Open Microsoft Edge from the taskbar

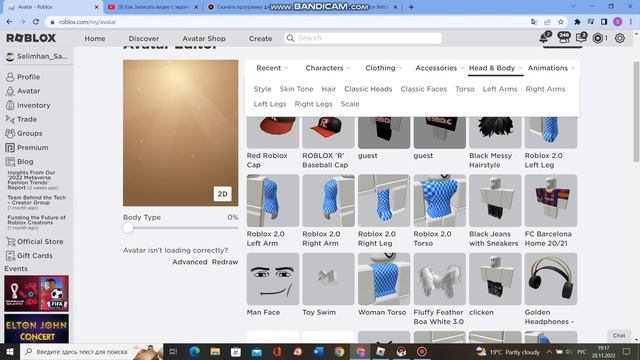[x=195, y=351]
